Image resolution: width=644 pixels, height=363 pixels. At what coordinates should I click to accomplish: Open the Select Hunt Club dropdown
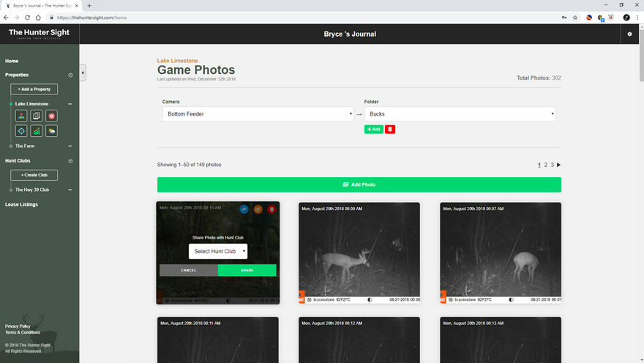[218, 251]
